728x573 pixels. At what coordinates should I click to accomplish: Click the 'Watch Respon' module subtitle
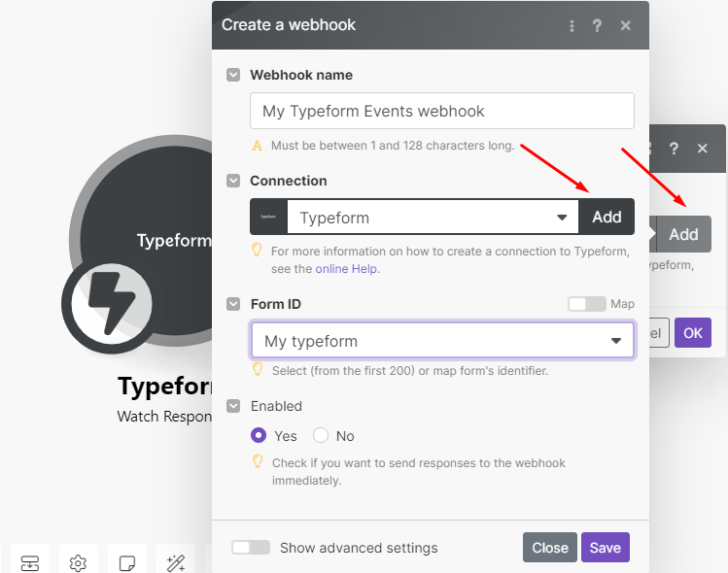click(164, 417)
